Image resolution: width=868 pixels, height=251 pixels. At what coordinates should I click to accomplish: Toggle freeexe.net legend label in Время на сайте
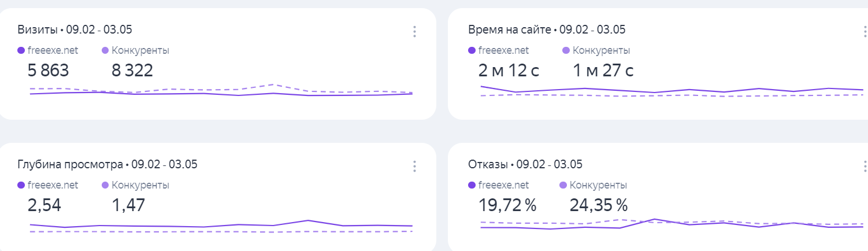click(503, 50)
